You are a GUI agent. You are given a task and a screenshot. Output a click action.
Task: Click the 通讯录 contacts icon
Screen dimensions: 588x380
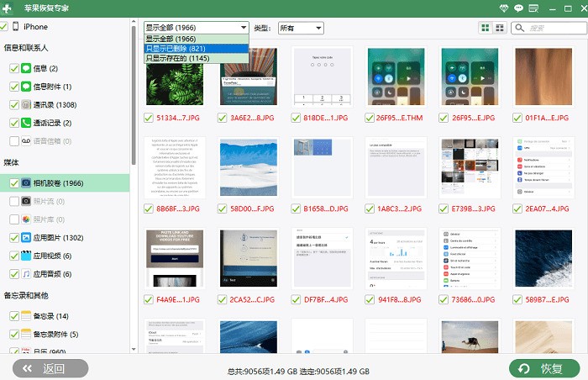(x=26, y=105)
